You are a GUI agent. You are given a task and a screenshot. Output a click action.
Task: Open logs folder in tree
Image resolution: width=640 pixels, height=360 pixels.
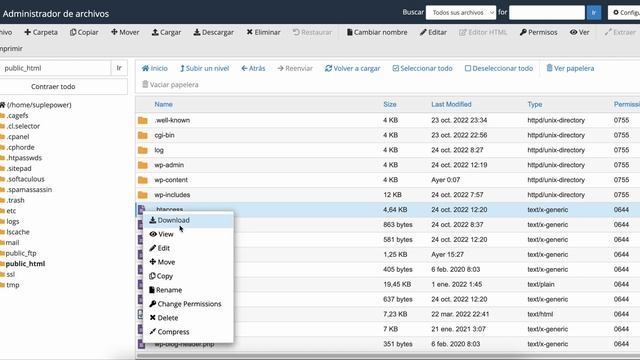pyautogui.click(x=13, y=222)
